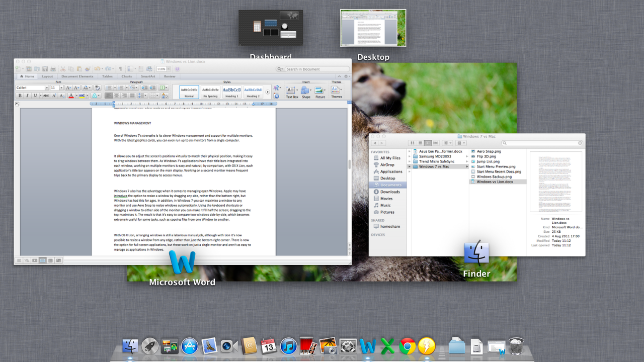This screenshot has height=362, width=644.
Task: Apply the Heading 1 style in Word
Action: [x=232, y=92]
